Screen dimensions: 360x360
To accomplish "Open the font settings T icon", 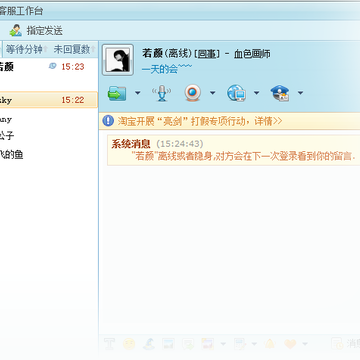I will click(110, 343).
